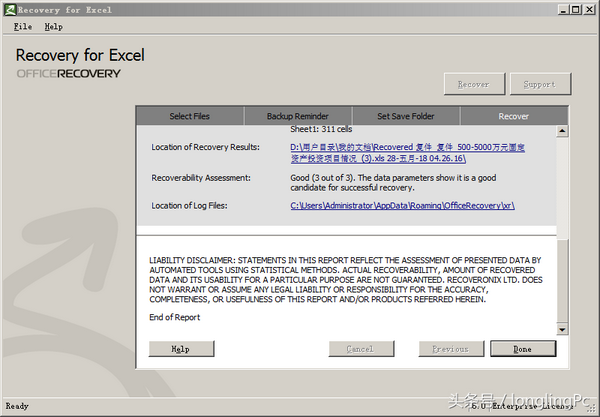Viewport: 600px width, 417px height.
Task: Click the Previous button
Action: point(451,349)
